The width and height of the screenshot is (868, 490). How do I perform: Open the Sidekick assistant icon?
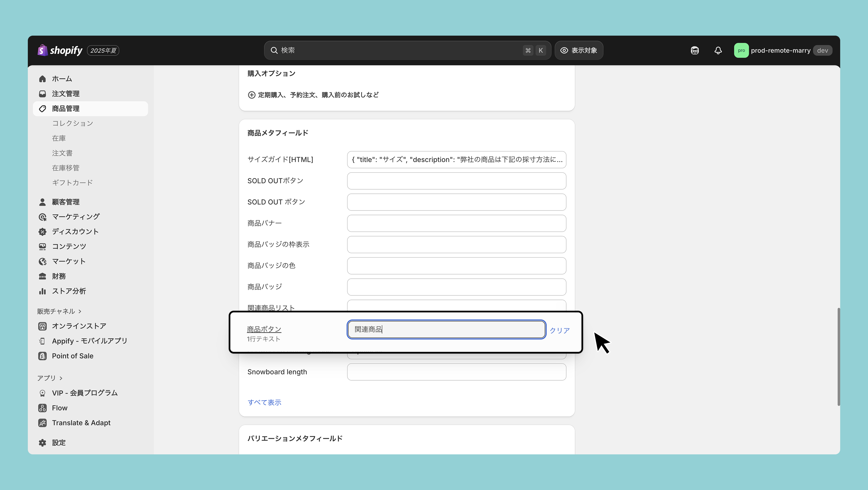694,51
